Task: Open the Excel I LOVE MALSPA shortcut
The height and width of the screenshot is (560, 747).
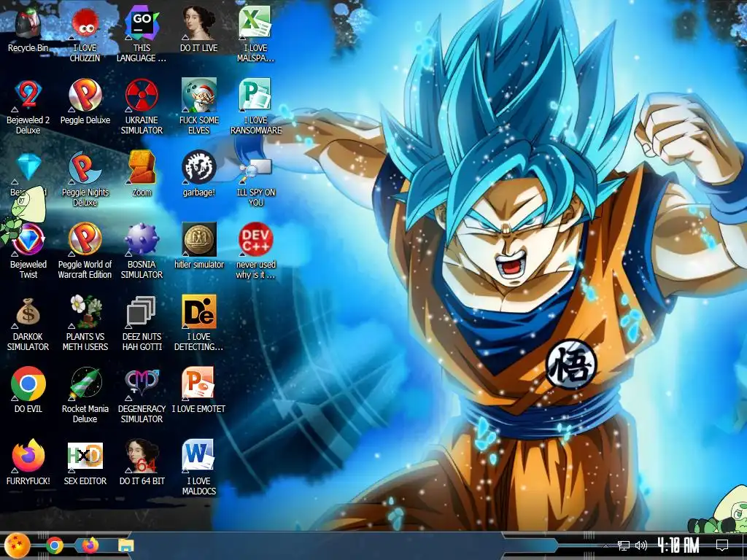Action: point(255,23)
